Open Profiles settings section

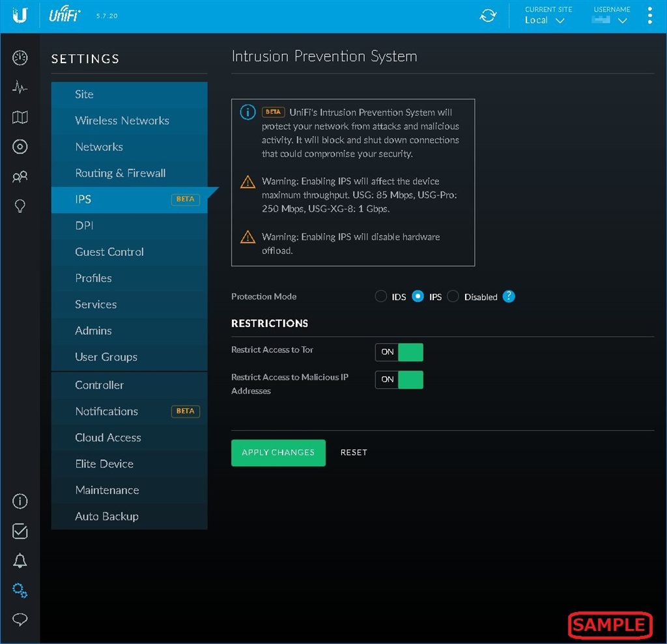click(130, 278)
